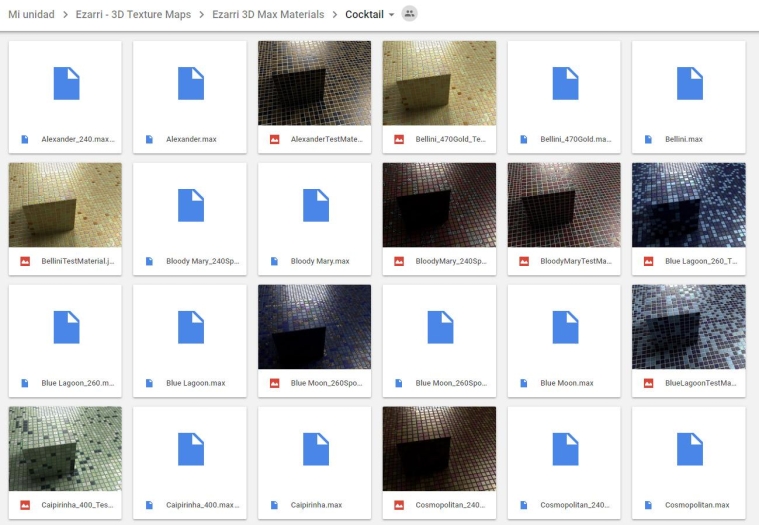
Task: Navigate to Ezarri - 3D Texture Maps folder
Action: (x=135, y=15)
